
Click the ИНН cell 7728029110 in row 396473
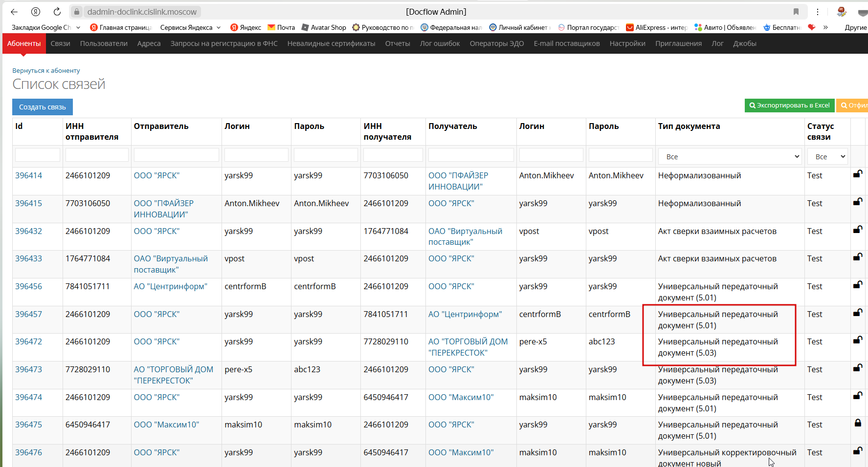coord(88,369)
